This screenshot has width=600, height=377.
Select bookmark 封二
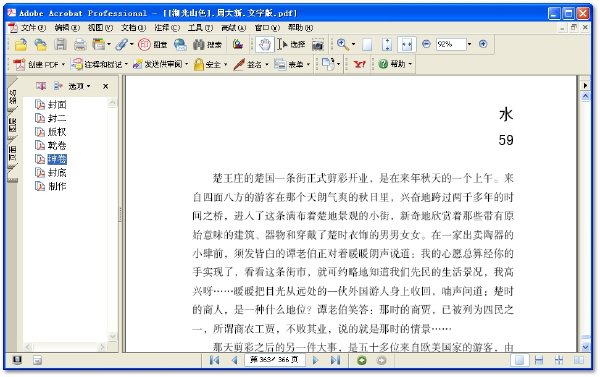[x=57, y=118]
